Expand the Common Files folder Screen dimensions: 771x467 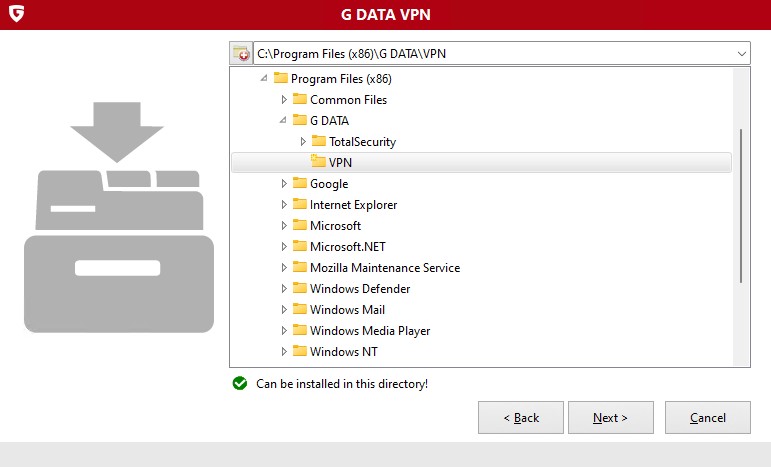click(284, 99)
